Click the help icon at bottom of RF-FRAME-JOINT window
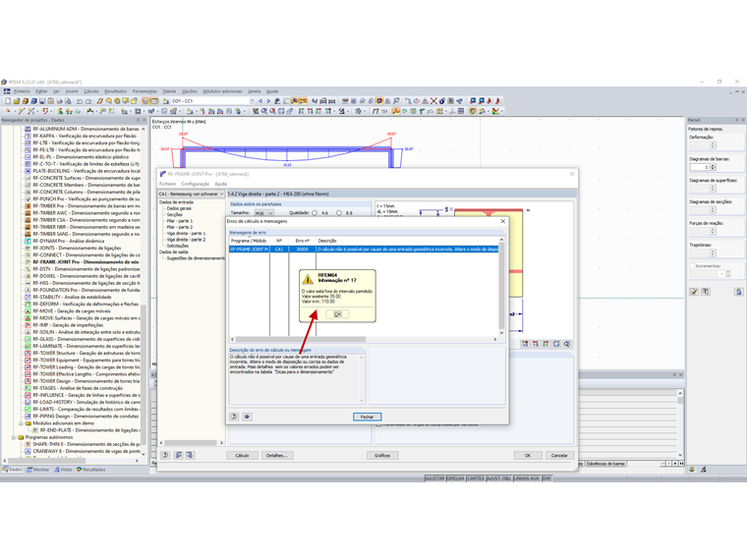 165,455
